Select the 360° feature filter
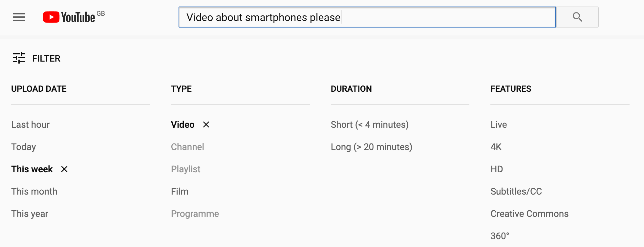Screen dimensions: 644x247 point(500,235)
